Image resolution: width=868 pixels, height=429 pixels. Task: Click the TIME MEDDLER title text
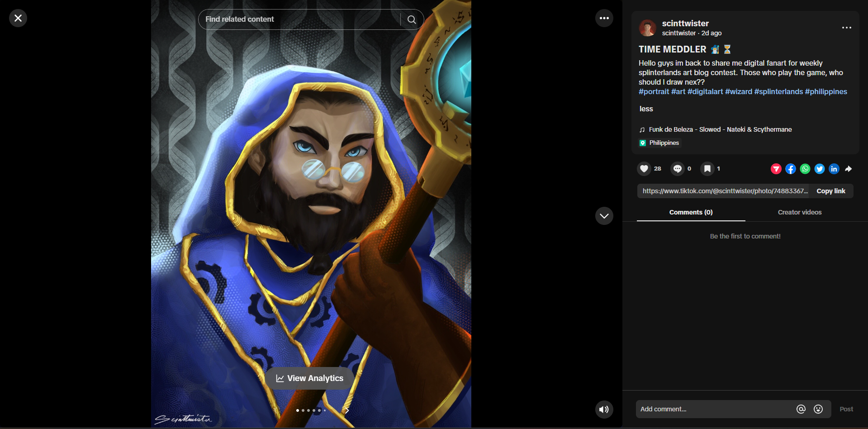pyautogui.click(x=672, y=49)
